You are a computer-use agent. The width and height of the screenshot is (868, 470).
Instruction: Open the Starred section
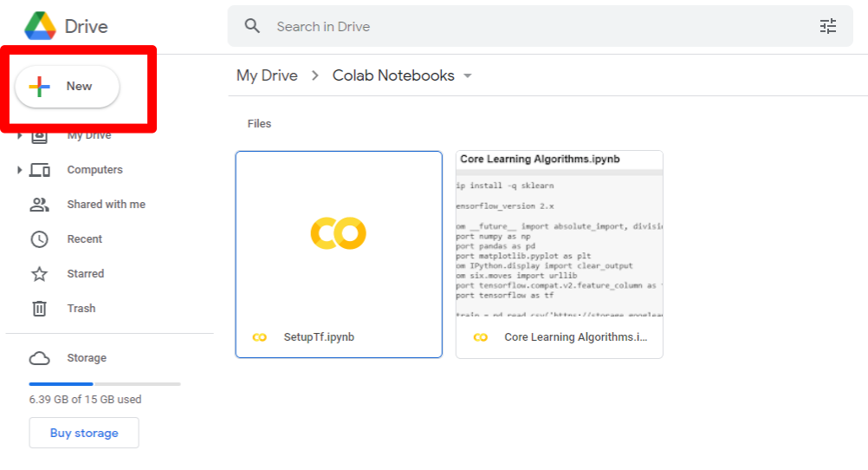pos(85,274)
